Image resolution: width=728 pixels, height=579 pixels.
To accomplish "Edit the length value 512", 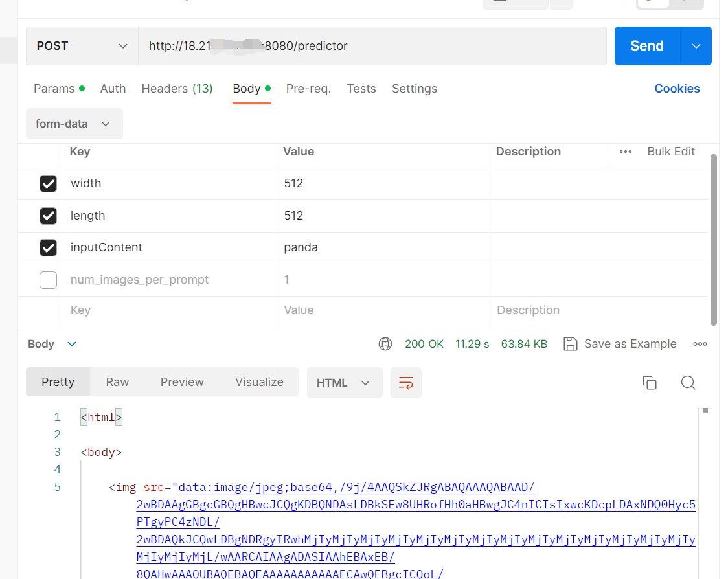I will click(x=381, y=216).
